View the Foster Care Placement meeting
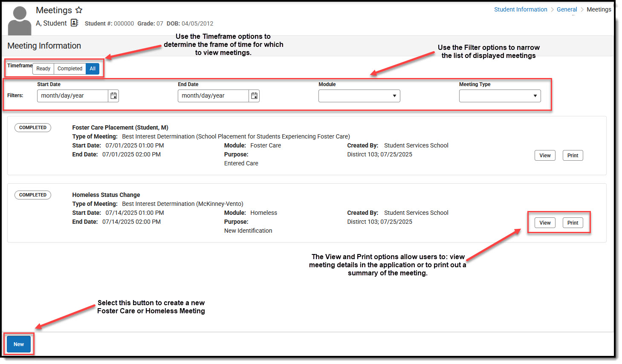The image size is (622, 364). coord(544,155)
